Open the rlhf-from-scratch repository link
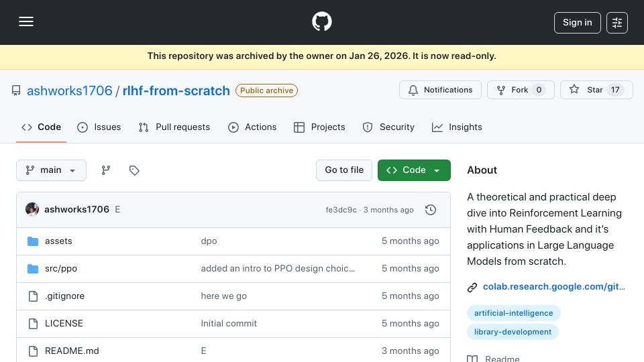Image resolution: width=644 pixels, height=362 pixels. tap(176, 90)
